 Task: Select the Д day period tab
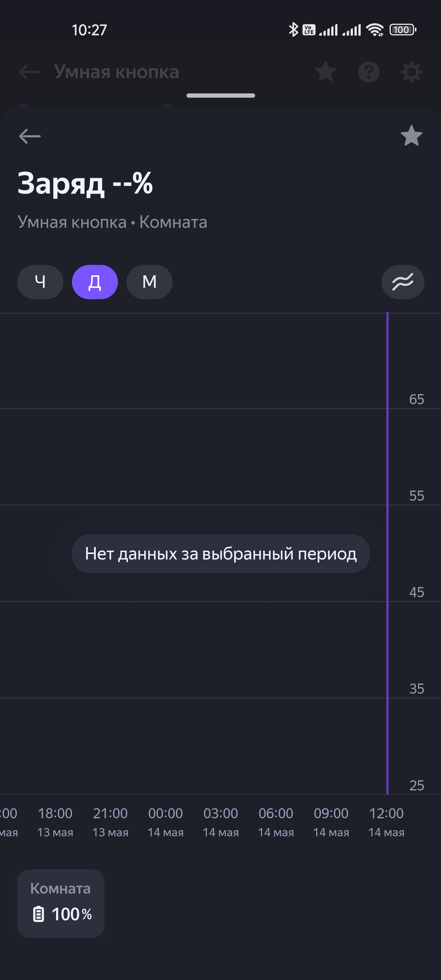coord(95,282)
